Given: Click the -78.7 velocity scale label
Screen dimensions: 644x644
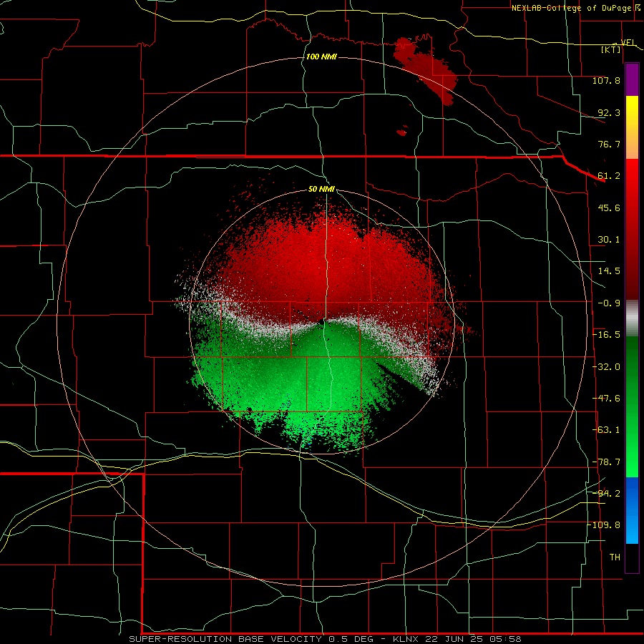Looking at the screenshot, I should point(607,462).
